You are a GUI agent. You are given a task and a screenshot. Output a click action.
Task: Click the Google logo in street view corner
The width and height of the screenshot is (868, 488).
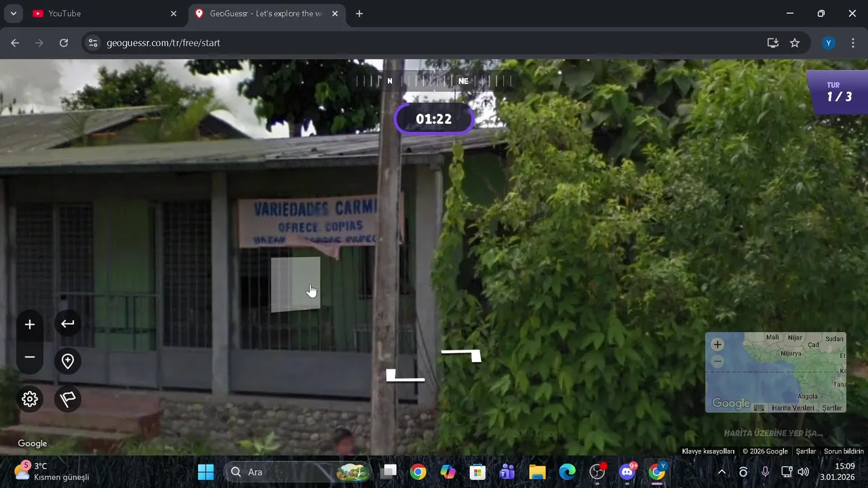(33, 443)
